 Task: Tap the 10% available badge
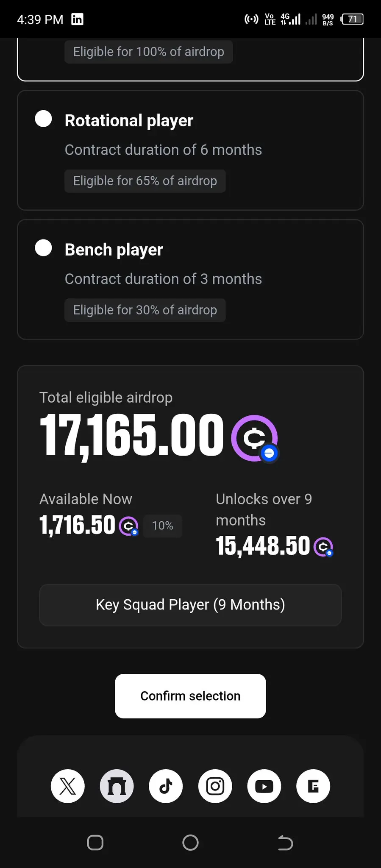163,526
